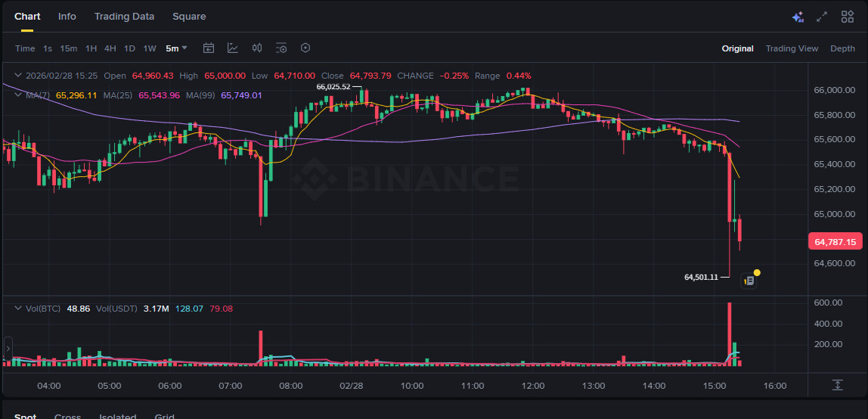The height and width of the screenshot is (419, 868).
Task: Select the 15m time interval
Action: [69, 48]
